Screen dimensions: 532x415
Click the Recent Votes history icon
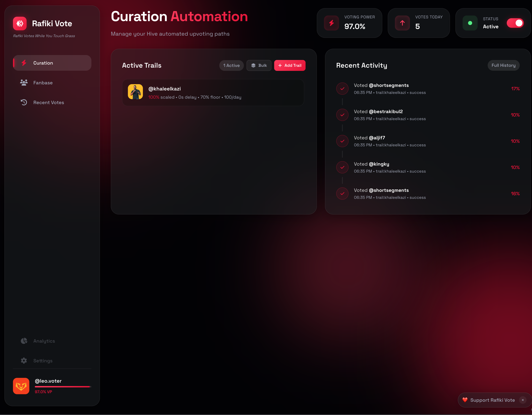coord(24,102)
